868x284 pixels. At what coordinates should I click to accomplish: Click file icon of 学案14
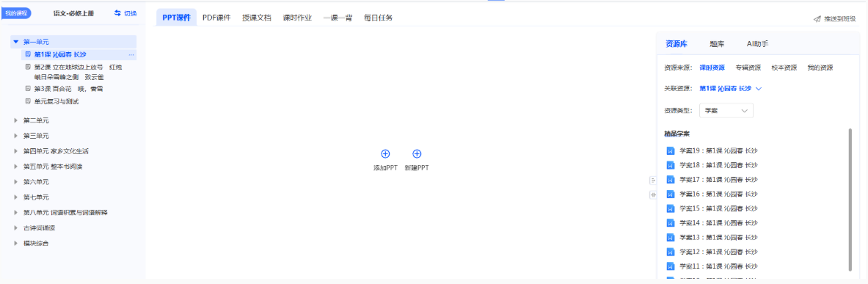670,222
